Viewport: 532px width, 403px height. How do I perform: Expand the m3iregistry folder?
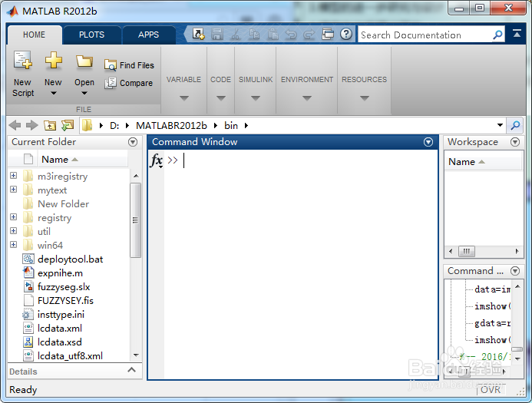coord(14,175)
